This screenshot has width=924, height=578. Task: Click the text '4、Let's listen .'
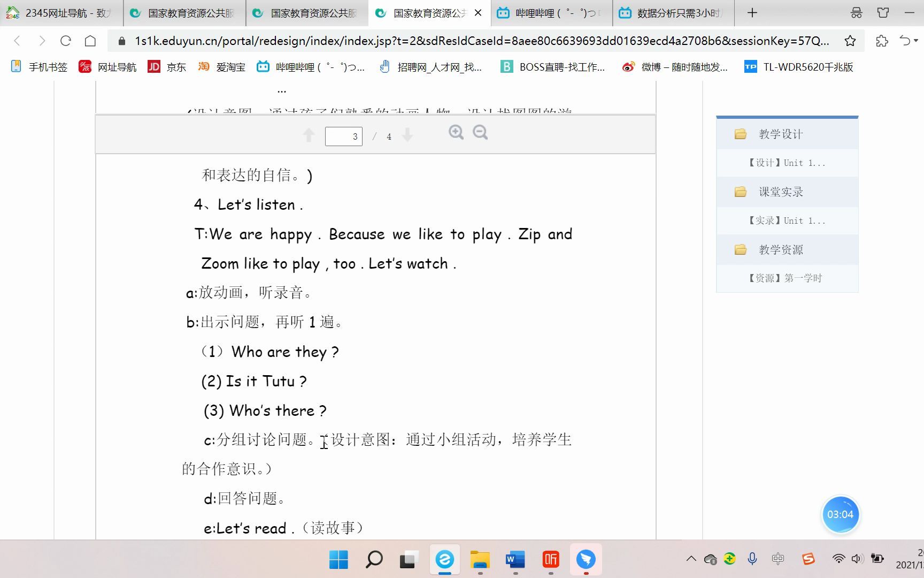[249, 205]
